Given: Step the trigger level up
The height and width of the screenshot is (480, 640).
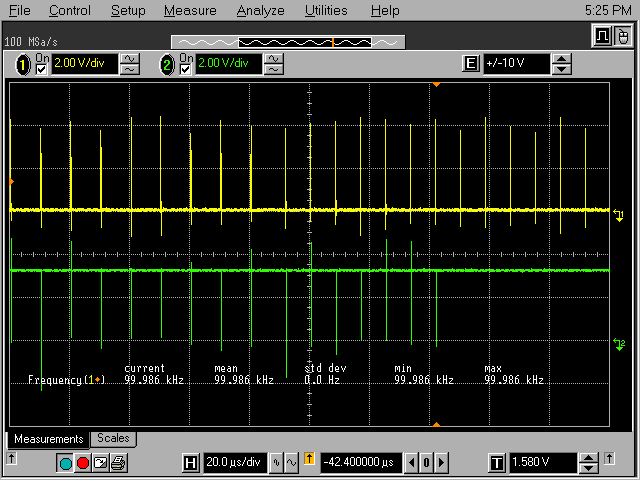Looking at the screenshot, I should pos(590,458).
